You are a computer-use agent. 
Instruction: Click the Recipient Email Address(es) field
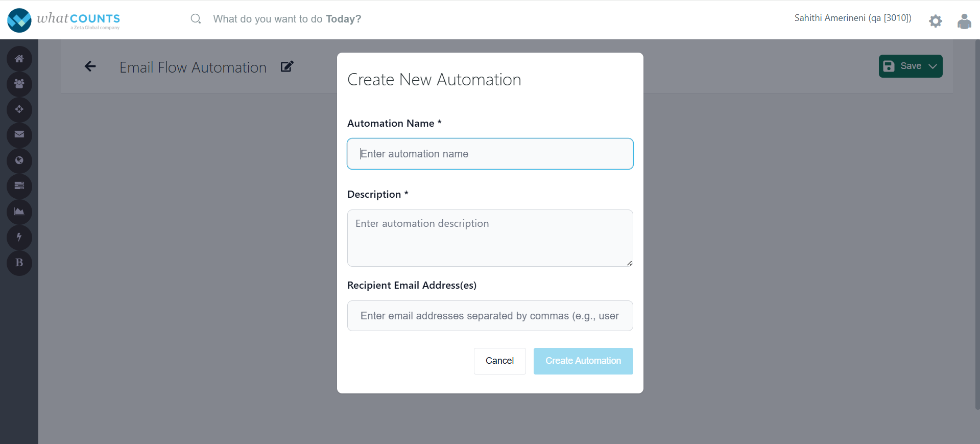pos(490,316)
